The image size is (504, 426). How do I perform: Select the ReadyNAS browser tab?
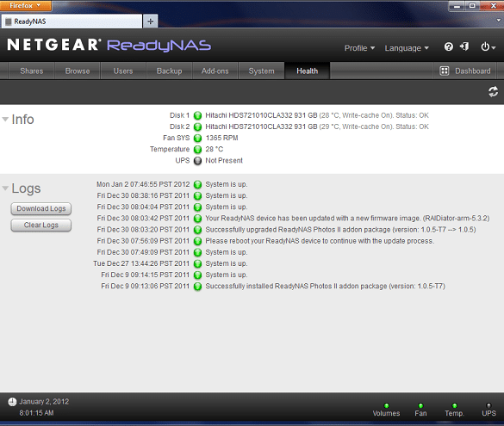[x=72, y=22]
